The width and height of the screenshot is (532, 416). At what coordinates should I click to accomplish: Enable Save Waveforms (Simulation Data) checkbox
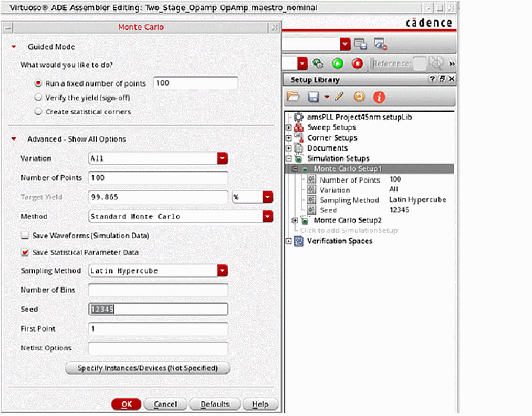[x=24, y=236]
